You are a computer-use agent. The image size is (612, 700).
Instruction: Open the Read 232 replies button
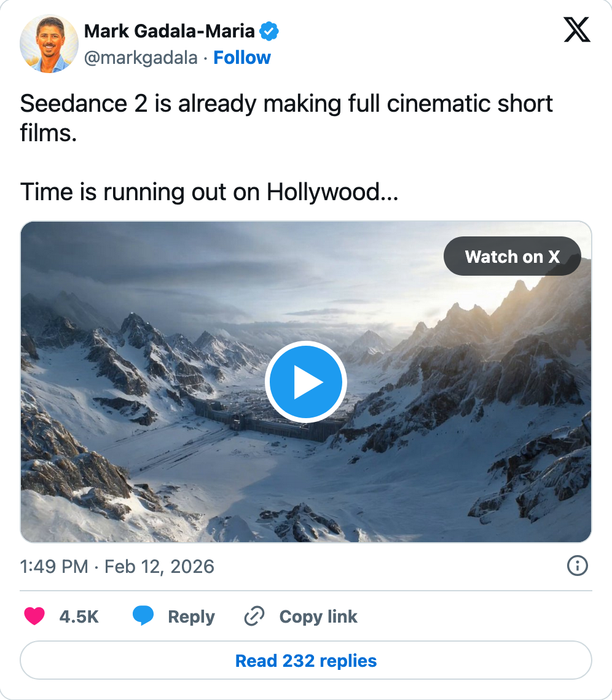pos(306,661)
